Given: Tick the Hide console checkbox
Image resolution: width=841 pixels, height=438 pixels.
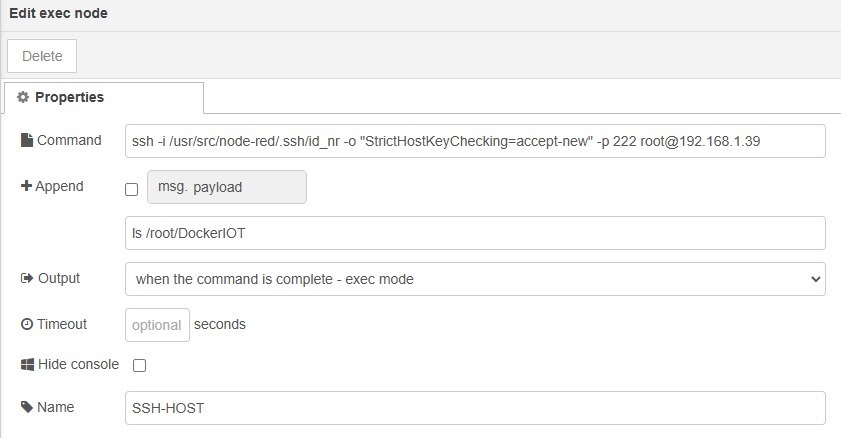Looking at the screenshot, I should (x=139, y=366).
